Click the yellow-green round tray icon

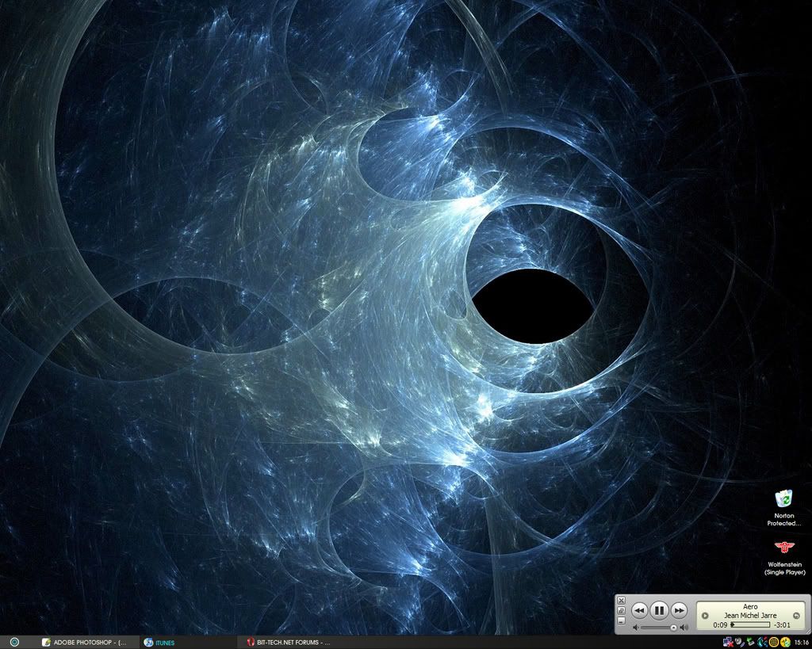(785, 643)
